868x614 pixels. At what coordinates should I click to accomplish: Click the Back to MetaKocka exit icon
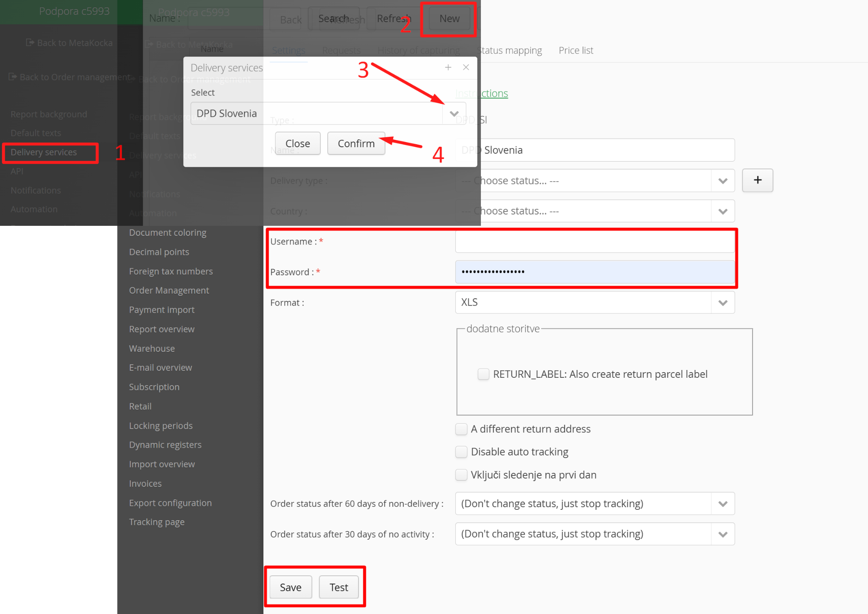point(30,43)
